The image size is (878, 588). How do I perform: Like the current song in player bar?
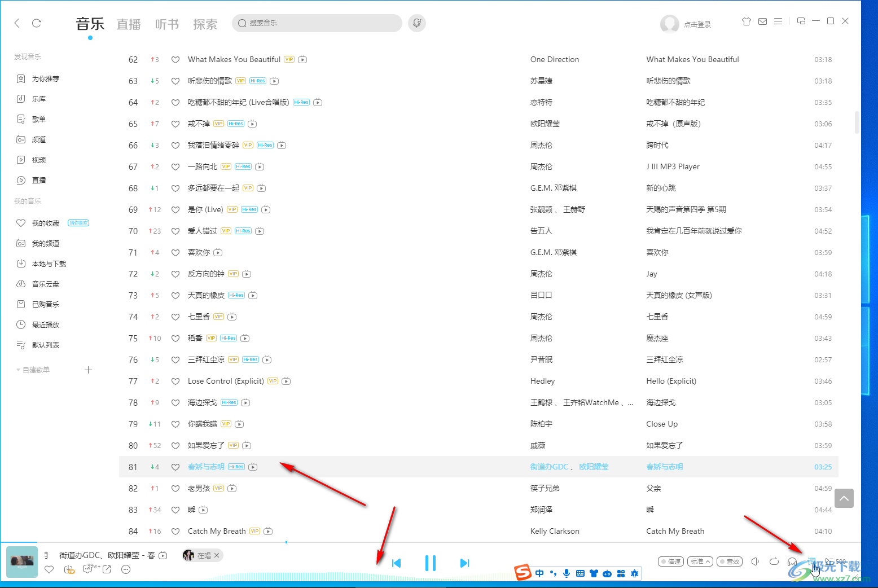pos(49,569)
